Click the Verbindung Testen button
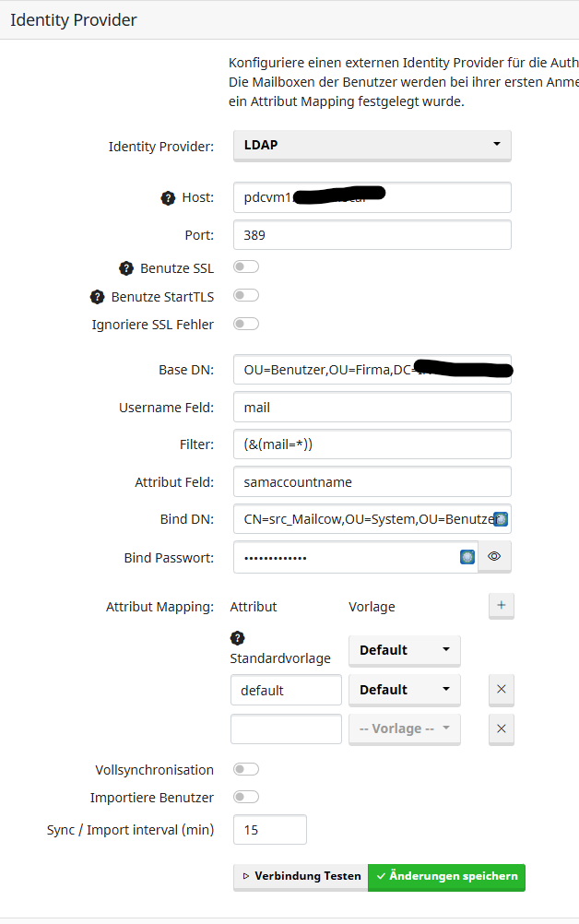Image resolution: width=579 pixels, height=924 pixels. coord(301,876)
